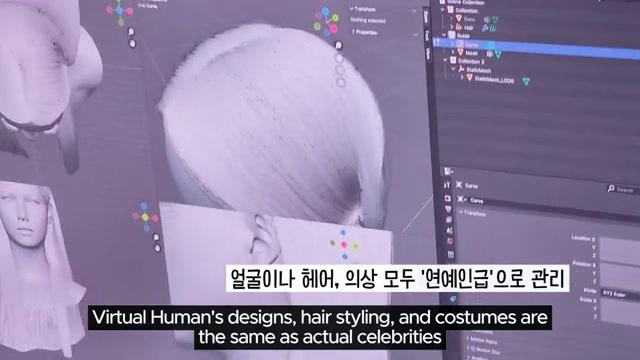Click the navigation gizmo in the top-left viewport
The width and height of the screenshot is (640, 360).
120,12
